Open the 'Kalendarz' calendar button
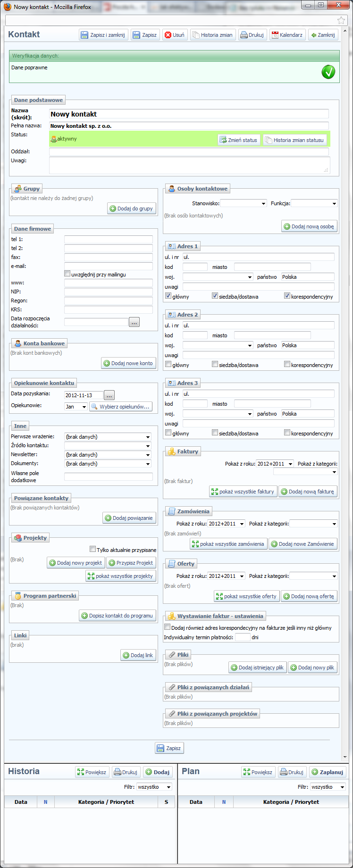This screenshot has height=868, width=353. point(287,35)
